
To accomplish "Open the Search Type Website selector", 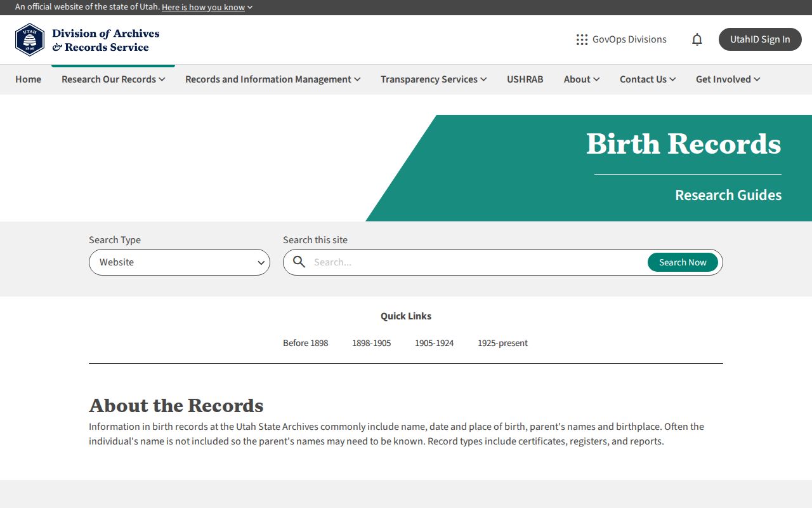I will point(180,262).
